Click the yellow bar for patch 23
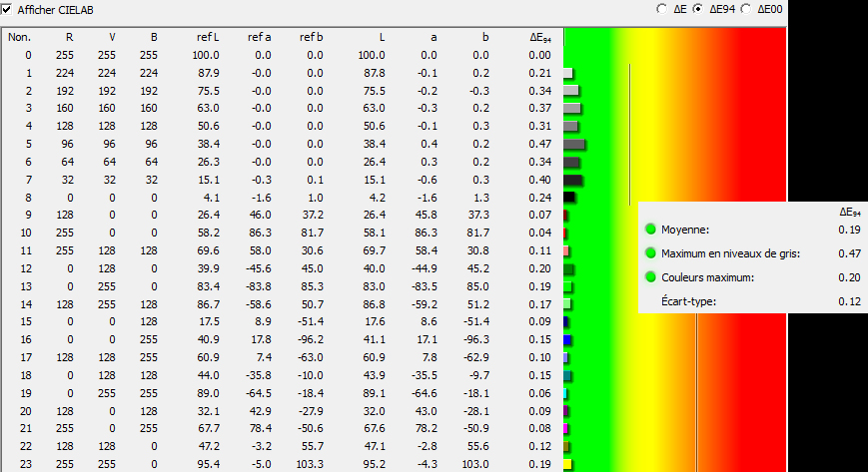Screen dimensions: 868x472 (x=567, y=464)
